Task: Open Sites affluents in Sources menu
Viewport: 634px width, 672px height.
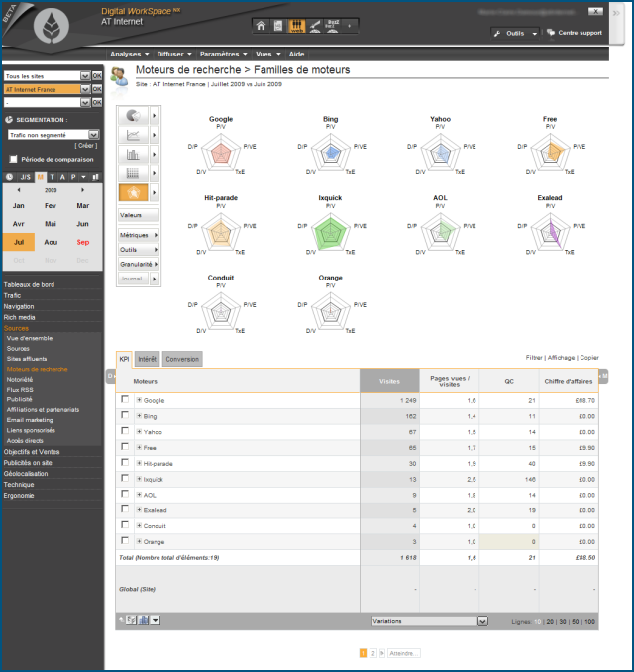Action: (27, 359)
